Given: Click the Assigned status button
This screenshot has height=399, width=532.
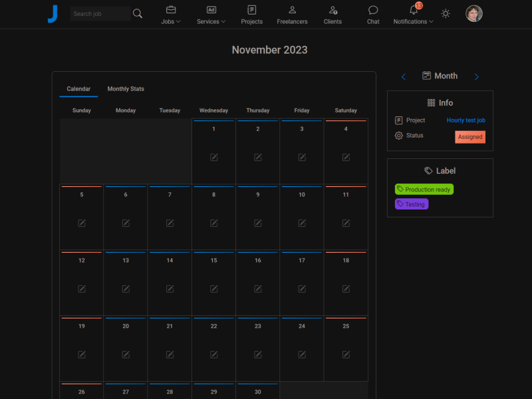Looking at the screenshot, I should click(470, 137).
